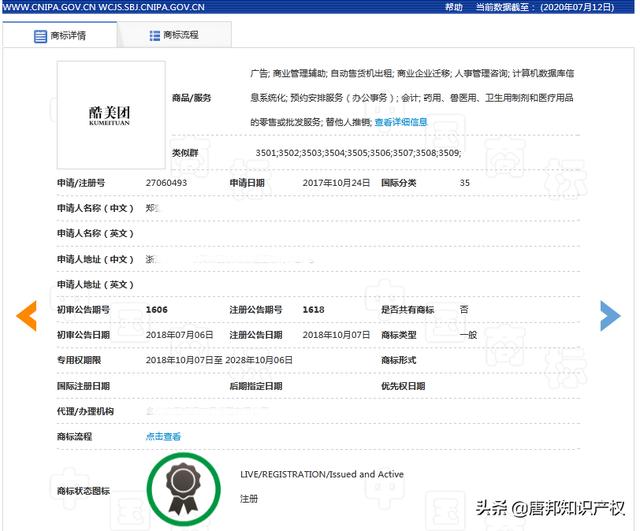
Task: Click the 酷美团 trademark image thumbnail
Action: (111, 115)
